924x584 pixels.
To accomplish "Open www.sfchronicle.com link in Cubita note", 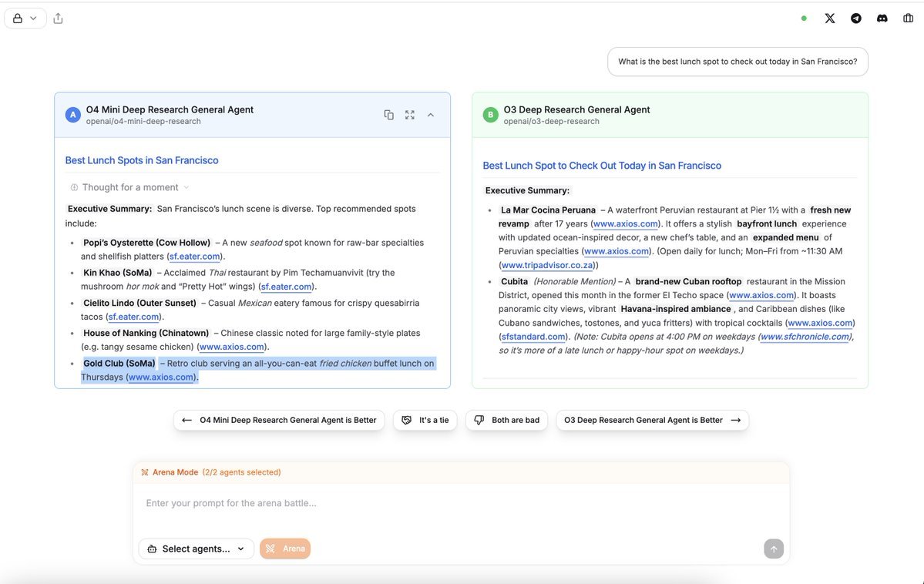I will [805, 337].
